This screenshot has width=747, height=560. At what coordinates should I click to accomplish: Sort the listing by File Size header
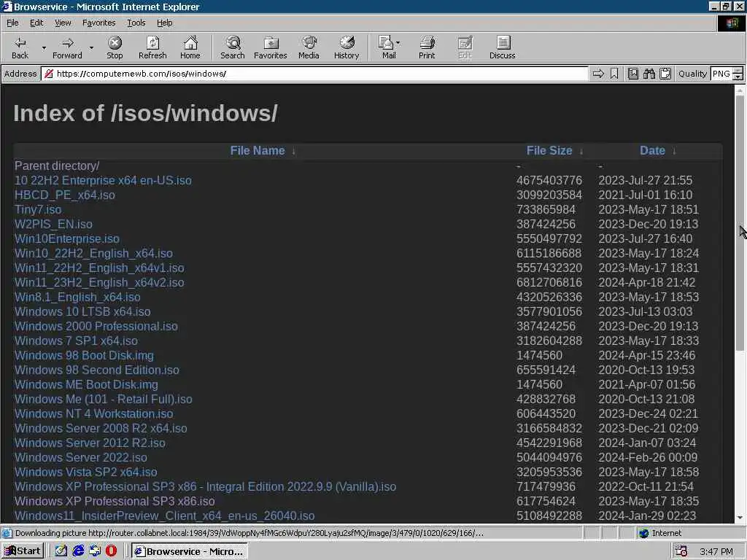tap(549, 151)
